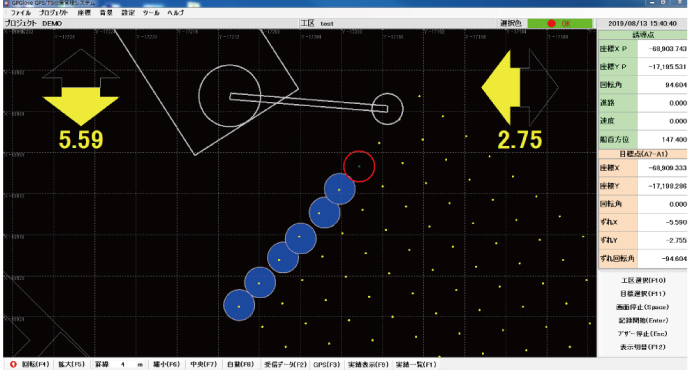Toggle 記録開始(Enter) recording
This screenshot has width=690, height=370.
point(642,320)
